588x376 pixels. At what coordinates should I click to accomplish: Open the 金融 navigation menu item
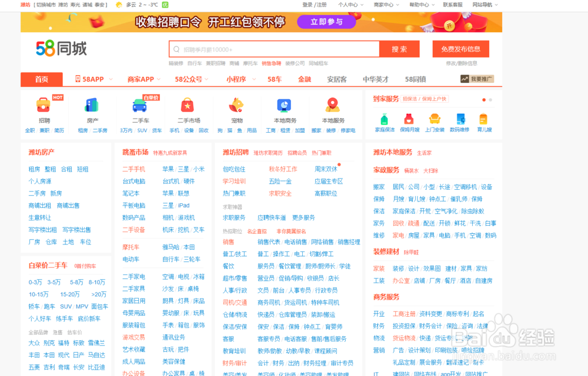point(305,79)
